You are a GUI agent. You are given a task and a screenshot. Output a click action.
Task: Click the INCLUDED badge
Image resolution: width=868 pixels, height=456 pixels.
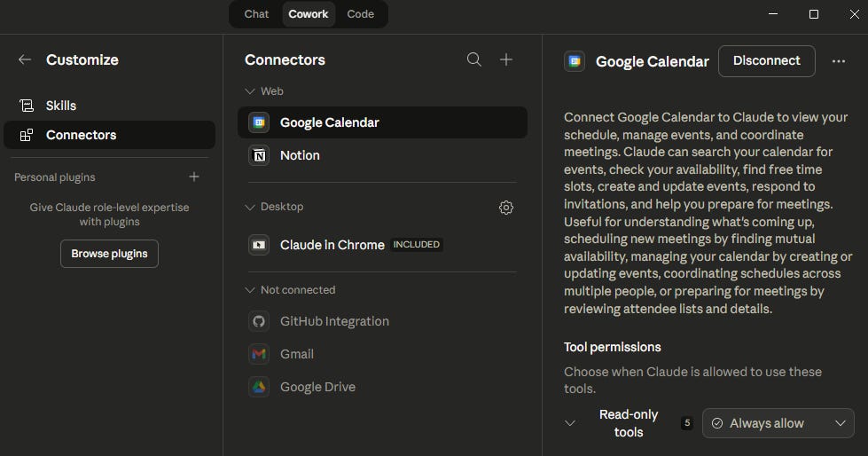[x=417, y=244]
